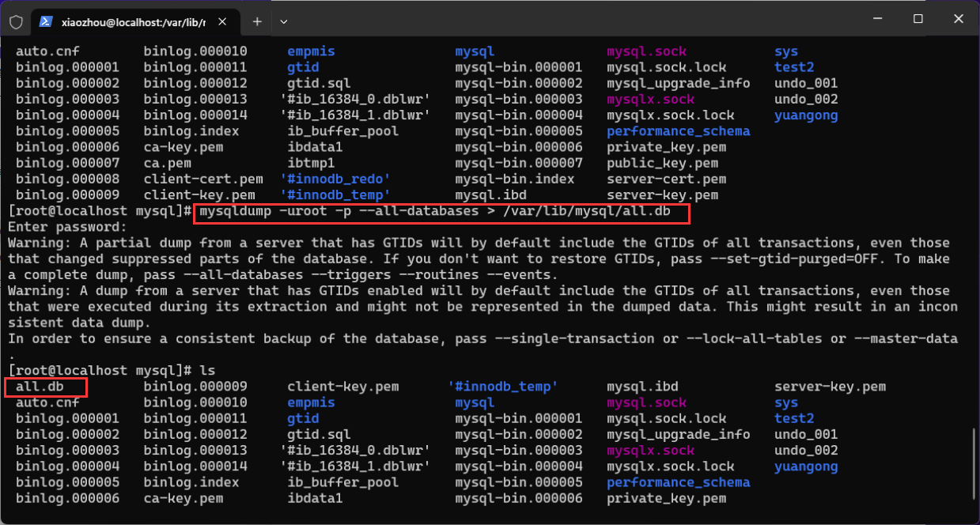Click the public_key.pem file name
Screen dimensions: 980x525
[x=663, y=163]
